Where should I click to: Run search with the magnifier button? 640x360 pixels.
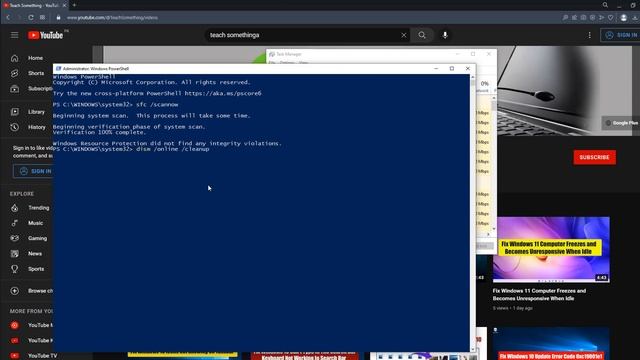(x=422, y=35)
